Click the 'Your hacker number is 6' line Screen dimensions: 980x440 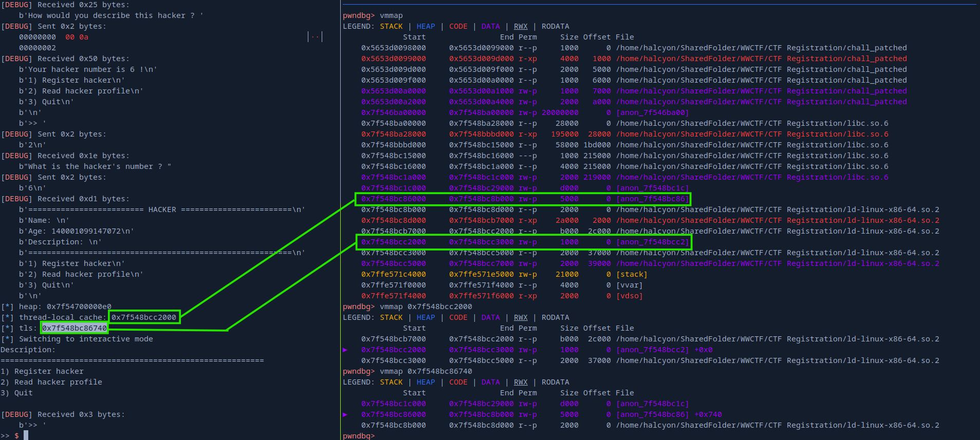tap(87, 70)
